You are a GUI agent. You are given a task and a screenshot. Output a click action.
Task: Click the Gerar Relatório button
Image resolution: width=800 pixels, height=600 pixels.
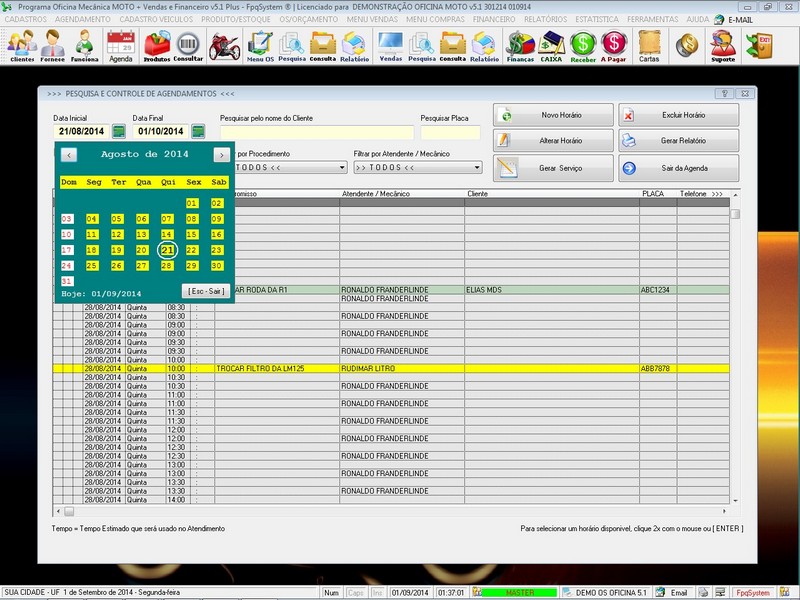[677, 141]
